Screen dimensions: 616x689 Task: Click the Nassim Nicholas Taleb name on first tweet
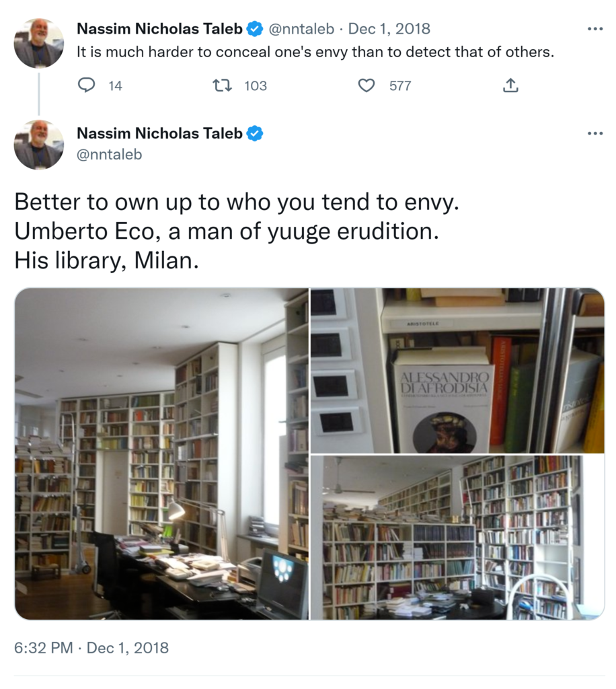pyautogui.click(x=159, y=29)
